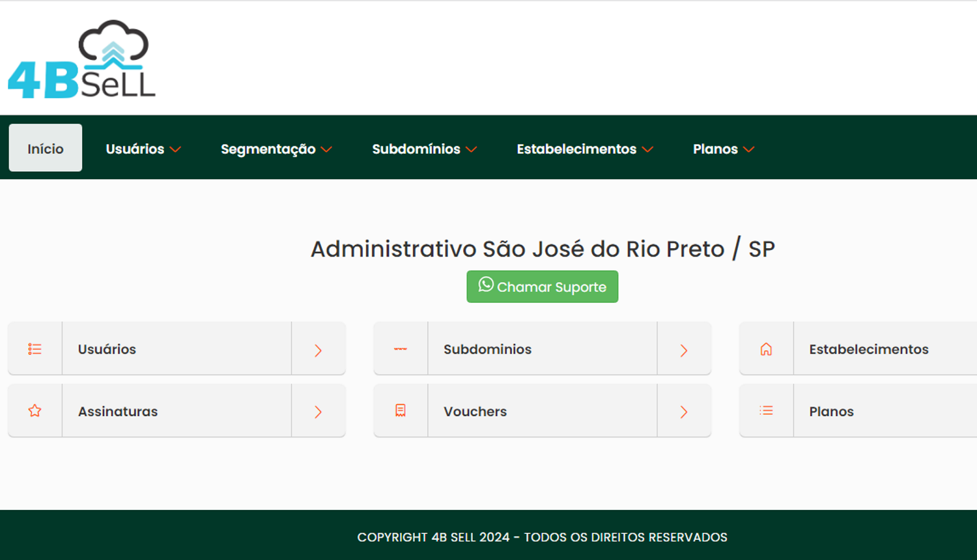The width and height of the screenshot is (977, 560).
Task: Open the Planos card link
Action: pyautogui.click(x=858, y=410)
